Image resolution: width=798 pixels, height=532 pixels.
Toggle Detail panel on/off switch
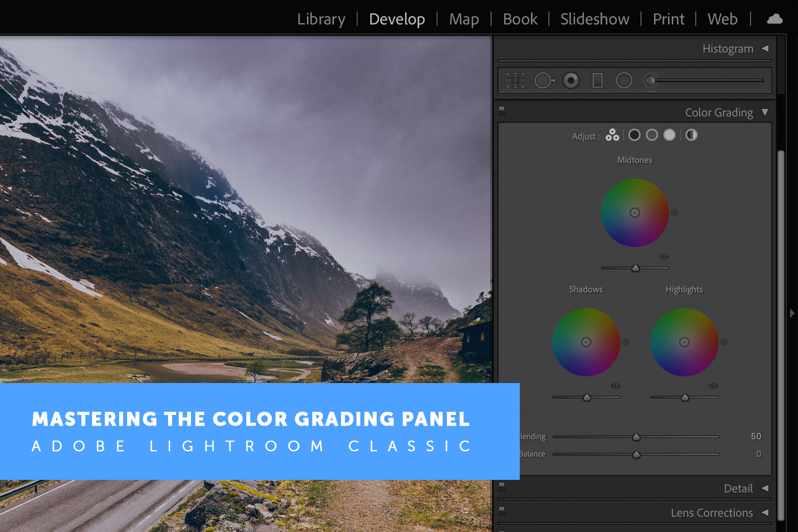click(501, 486)
